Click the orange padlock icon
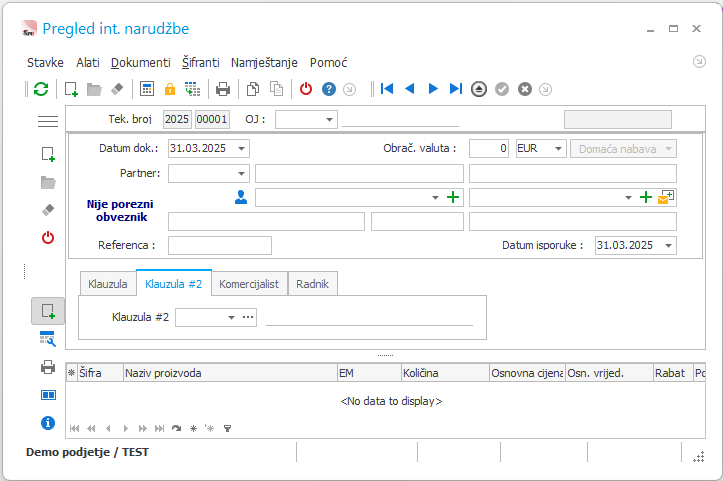Viewport: 723px width, 481px height. (x=170, y=89)
